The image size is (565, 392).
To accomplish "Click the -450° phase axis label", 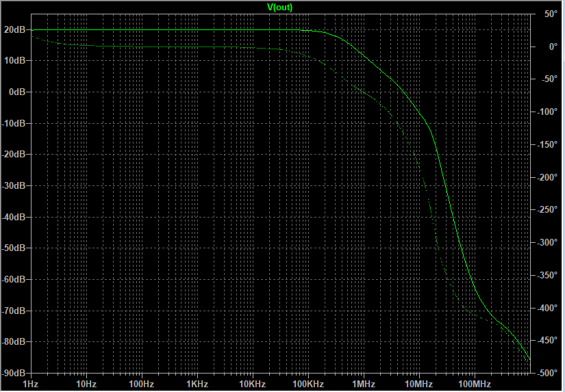I will [x=548, y=341].
